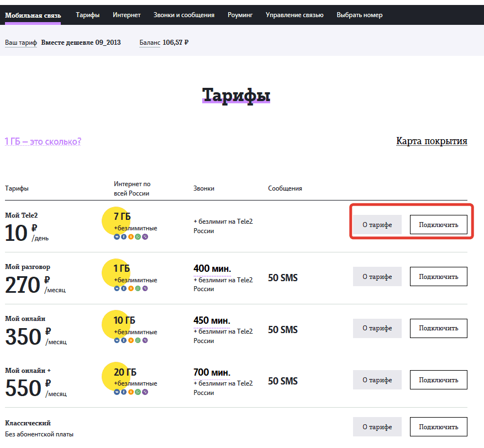Click the '1 ГБ – это сколько?' link
The image size is (484, 448).
[43, 141]
